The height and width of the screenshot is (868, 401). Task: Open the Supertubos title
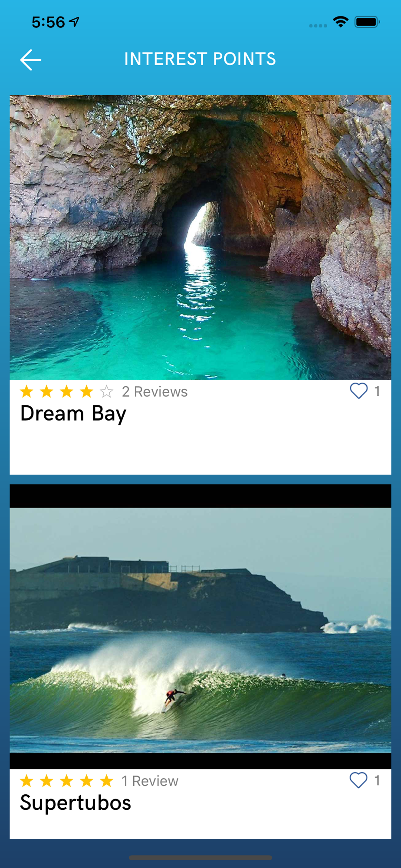(x=76, y=803)
